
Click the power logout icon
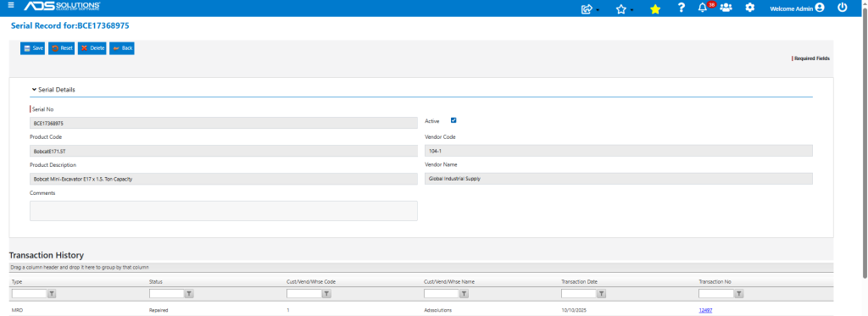click(843, 8)
